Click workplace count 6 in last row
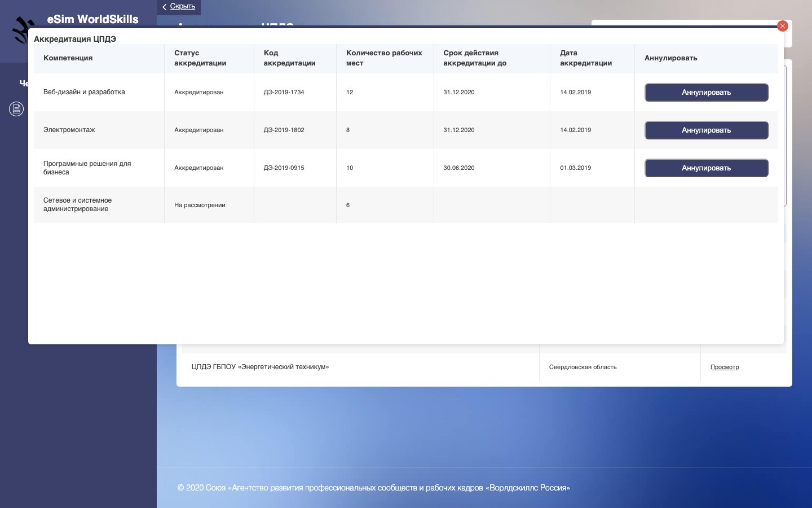This screenshot has width=812, height=508. pyautogui.click(x=348, y=205)
